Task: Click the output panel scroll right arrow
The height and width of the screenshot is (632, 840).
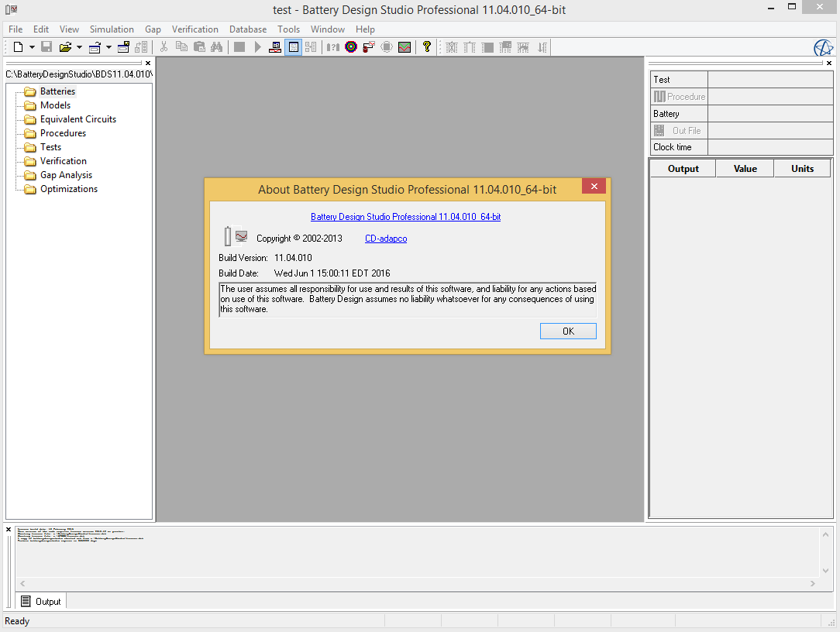Action: tap(813, 583)
